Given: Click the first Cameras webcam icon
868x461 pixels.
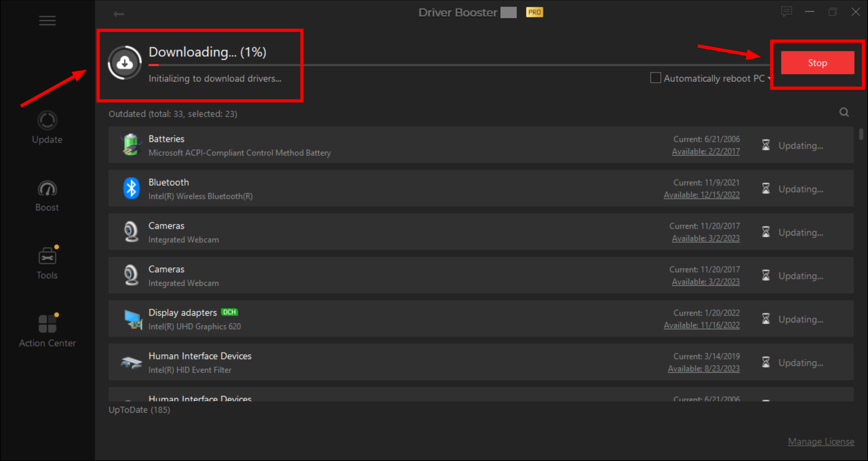Looking at the screenshot, I should [x=131, y=232].
